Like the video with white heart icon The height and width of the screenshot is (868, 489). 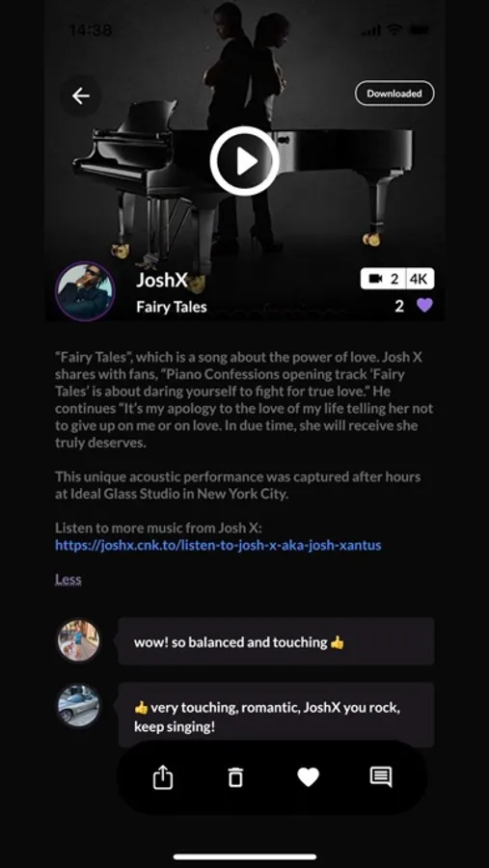pyautogui.click(x=309, y=777)
